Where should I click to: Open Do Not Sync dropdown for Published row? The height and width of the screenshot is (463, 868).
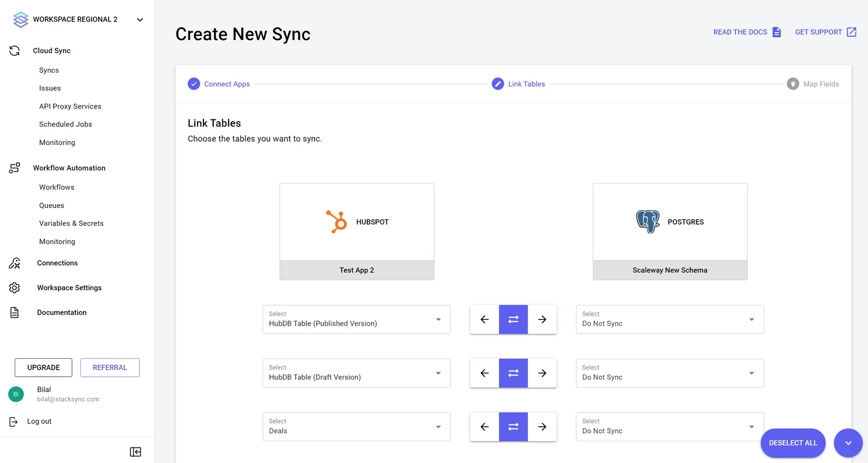coord(670,319)
